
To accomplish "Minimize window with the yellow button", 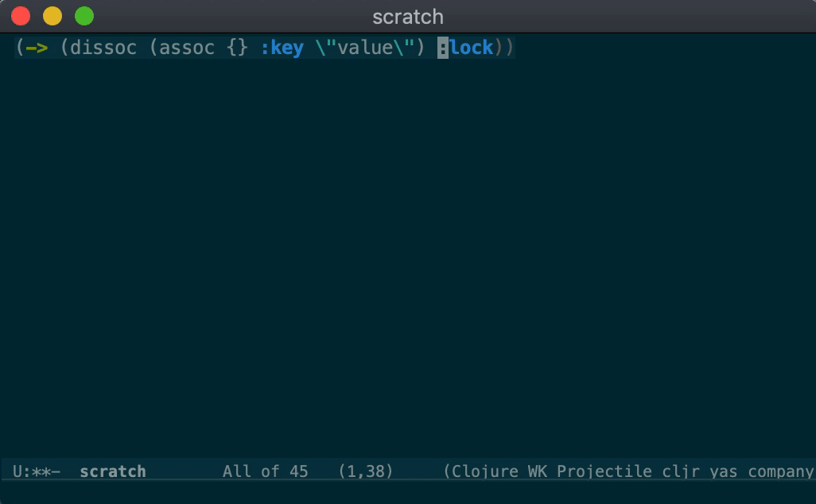I will pos(52,16).
